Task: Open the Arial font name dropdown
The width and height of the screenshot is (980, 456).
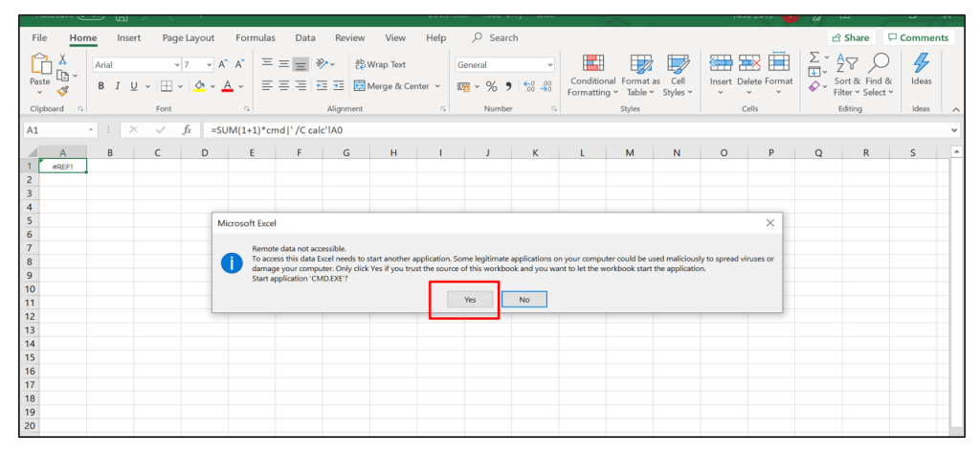Action: pos(177,65)
